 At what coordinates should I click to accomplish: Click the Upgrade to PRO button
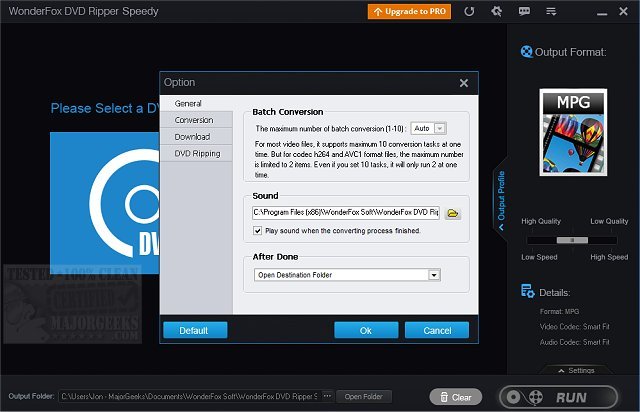coord(409,11)
